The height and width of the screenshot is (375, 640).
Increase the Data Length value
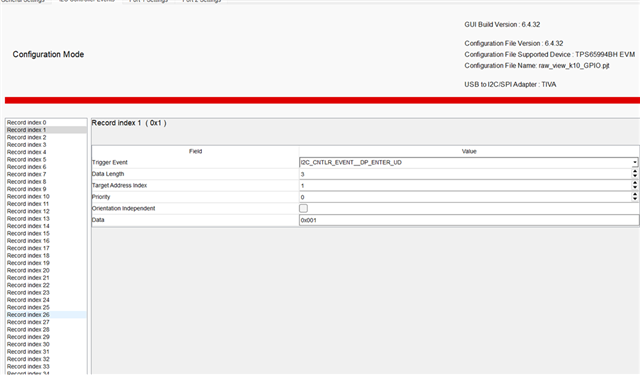(635, 171)
